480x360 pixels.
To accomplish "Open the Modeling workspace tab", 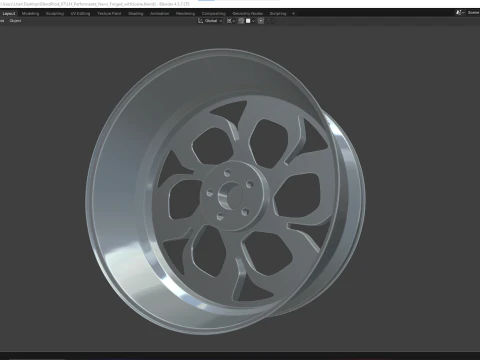I will [30, 14].
